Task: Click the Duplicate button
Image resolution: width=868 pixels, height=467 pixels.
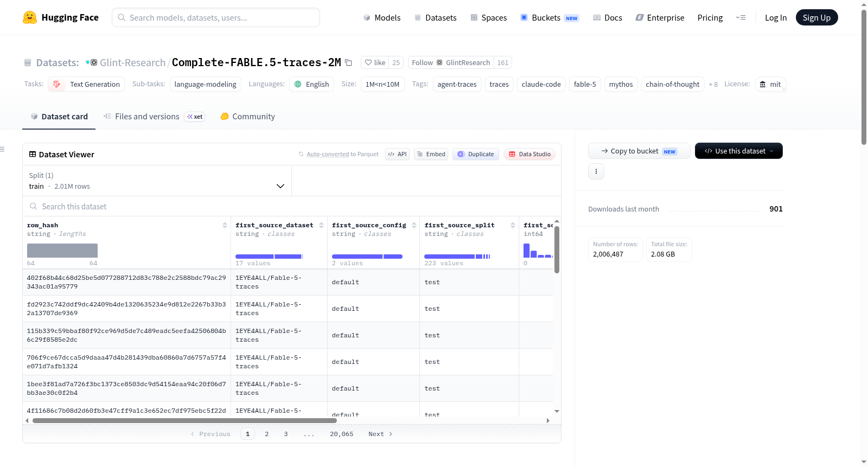Action: pos(476,154)
